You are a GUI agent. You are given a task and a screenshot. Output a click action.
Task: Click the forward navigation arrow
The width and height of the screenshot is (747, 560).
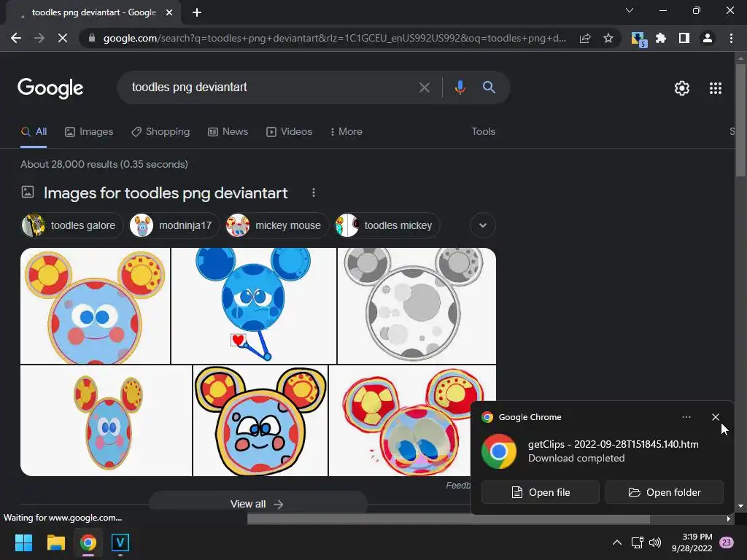coord(39,38)
